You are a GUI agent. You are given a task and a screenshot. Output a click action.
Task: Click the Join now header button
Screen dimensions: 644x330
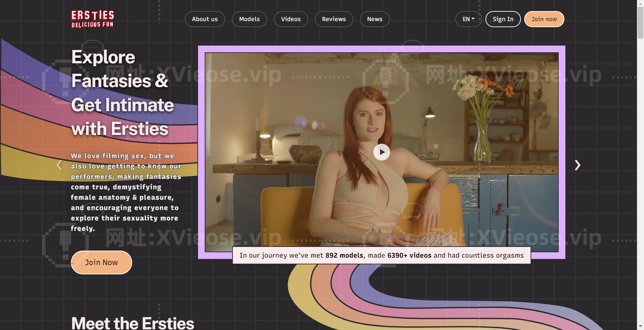[x=544, y=19]
